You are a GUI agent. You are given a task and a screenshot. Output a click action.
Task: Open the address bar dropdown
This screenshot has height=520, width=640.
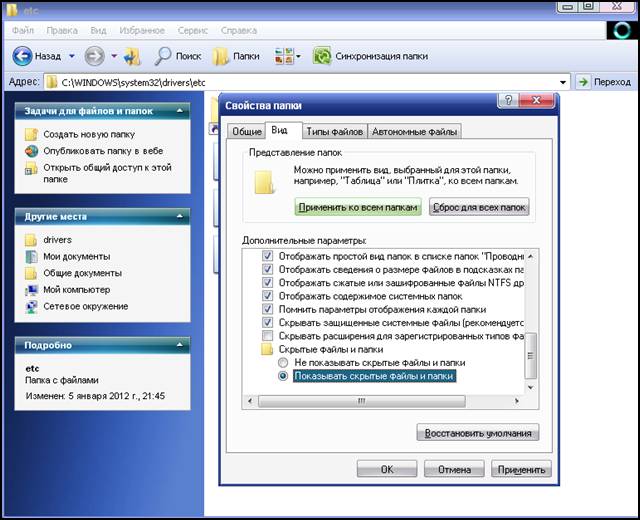(x=563, y=82)
